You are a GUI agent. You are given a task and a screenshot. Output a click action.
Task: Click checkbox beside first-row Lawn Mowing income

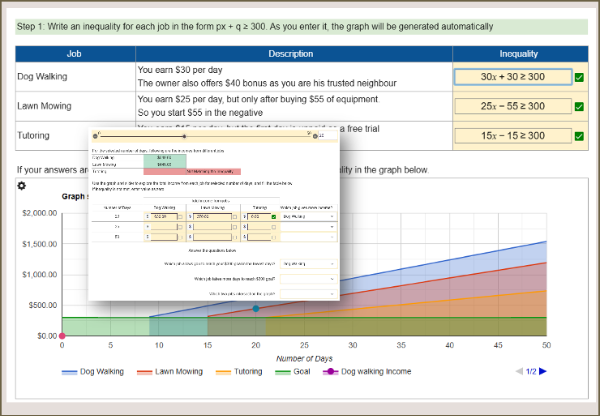[x=235, y=217]
